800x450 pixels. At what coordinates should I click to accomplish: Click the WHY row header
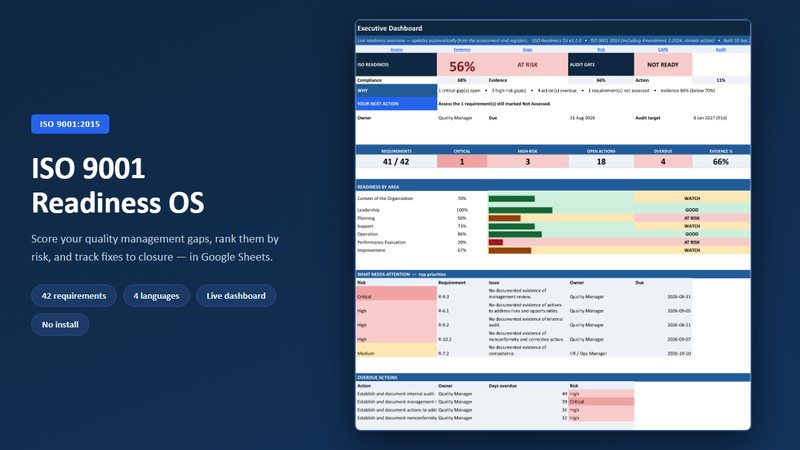(396, 90)
